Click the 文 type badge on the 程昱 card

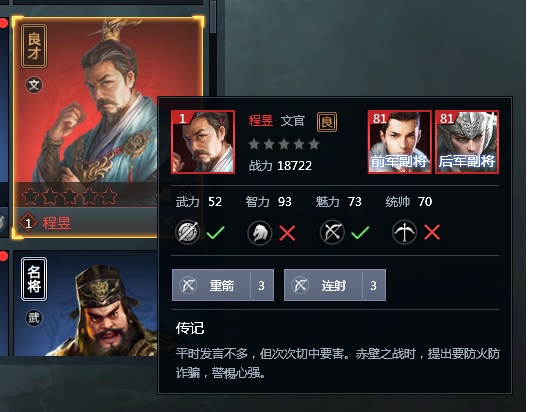(34, 85)
